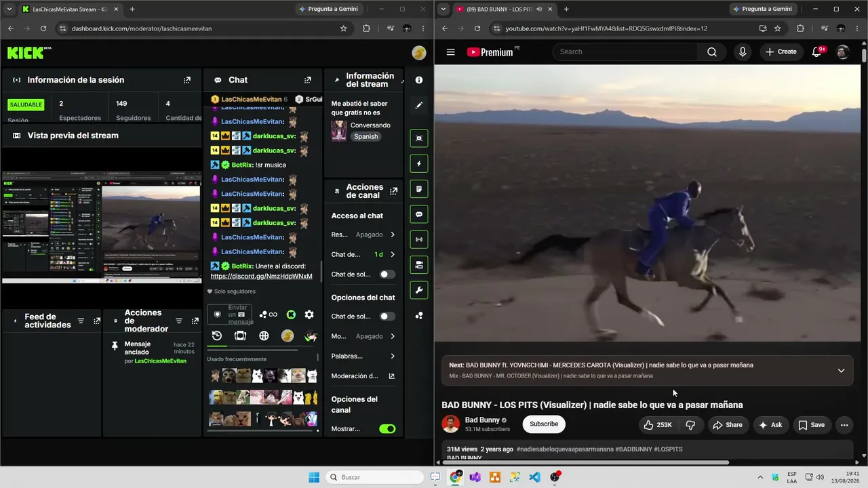Toggle the broadcast signal widget icon in the sidebar
Image resolution: width=868 pixels, height=488 pixels.
coord(419,239)
